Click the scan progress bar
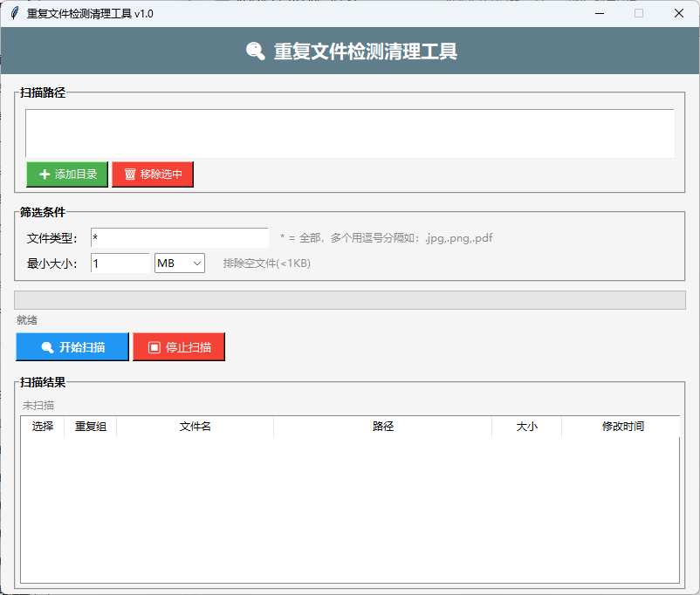The height and width of the screenshot is (595, 700). (x=350, y=300)
